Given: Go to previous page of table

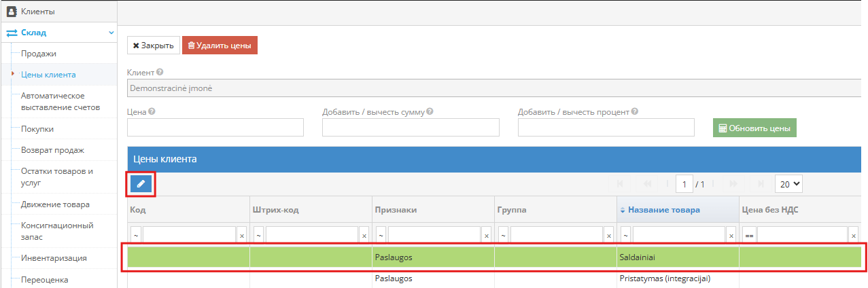Looking at the screenshot, I should [647, 184].
